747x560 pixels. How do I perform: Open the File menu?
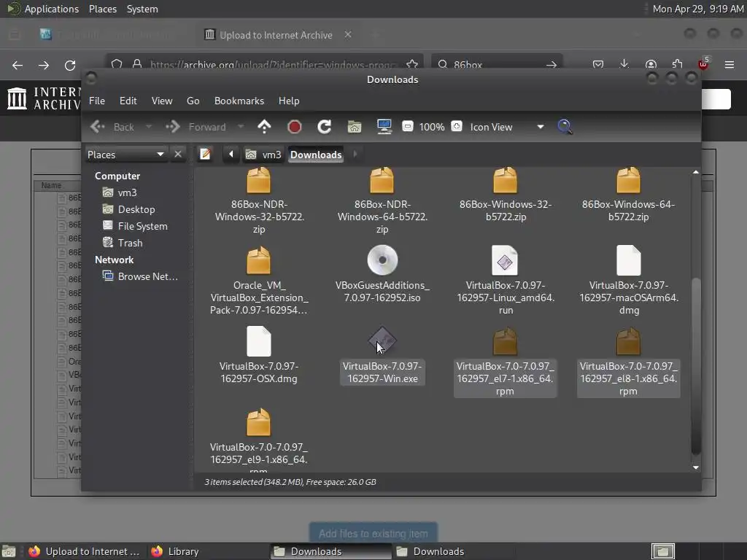tap(97, 101)
